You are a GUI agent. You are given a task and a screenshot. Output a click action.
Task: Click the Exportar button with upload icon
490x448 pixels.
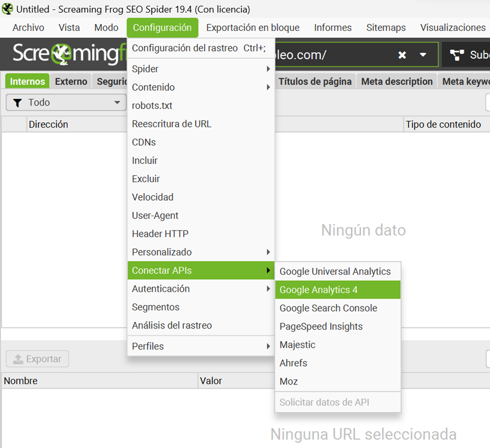38,359
